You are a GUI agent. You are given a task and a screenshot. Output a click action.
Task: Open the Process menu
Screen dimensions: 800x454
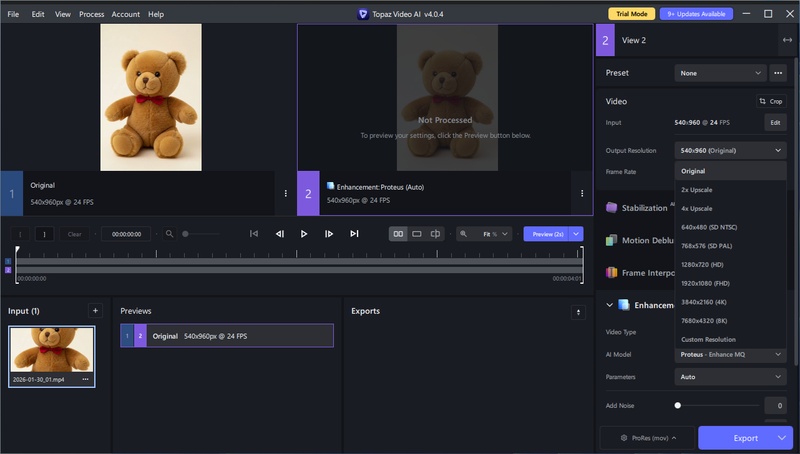tap(91, 14)
